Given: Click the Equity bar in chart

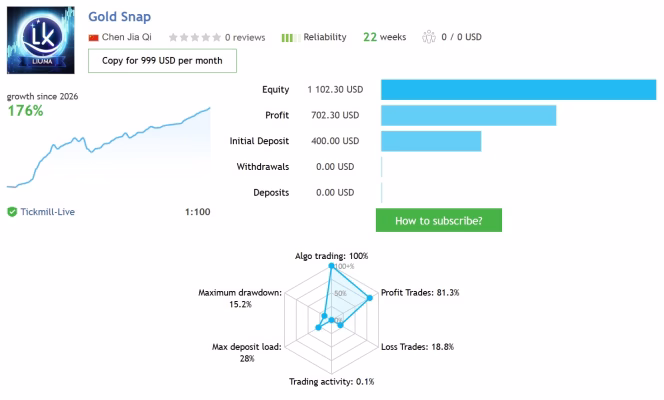Looking at the screenshot, I should click(518, 90).
